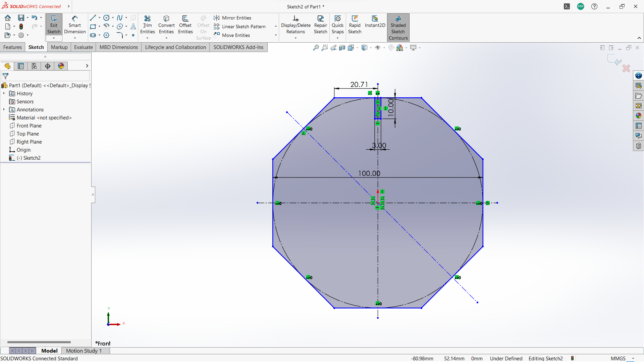
Task: Open MMGS unit system status
Action: (x=618, y=359)
